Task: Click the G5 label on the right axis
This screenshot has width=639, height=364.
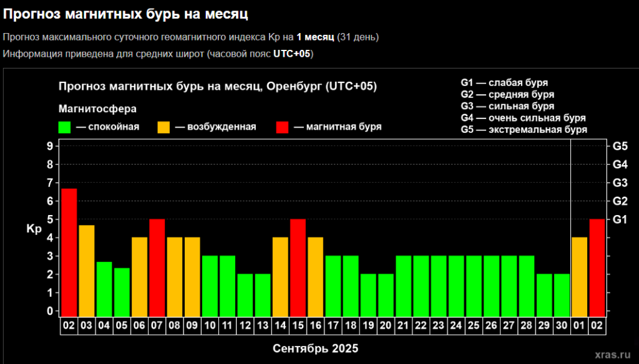Action: pyautogui.click(x=620, y=146)
